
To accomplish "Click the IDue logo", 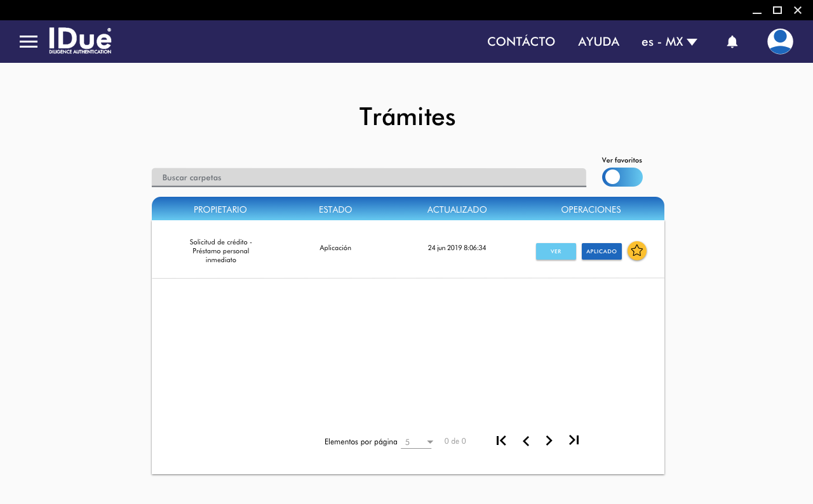I will tap(80, 41).
